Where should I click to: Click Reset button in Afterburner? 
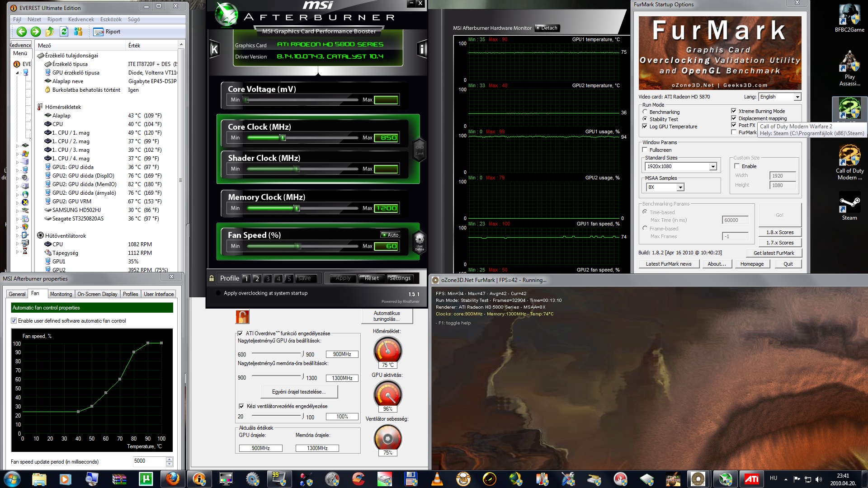[372, 278]
